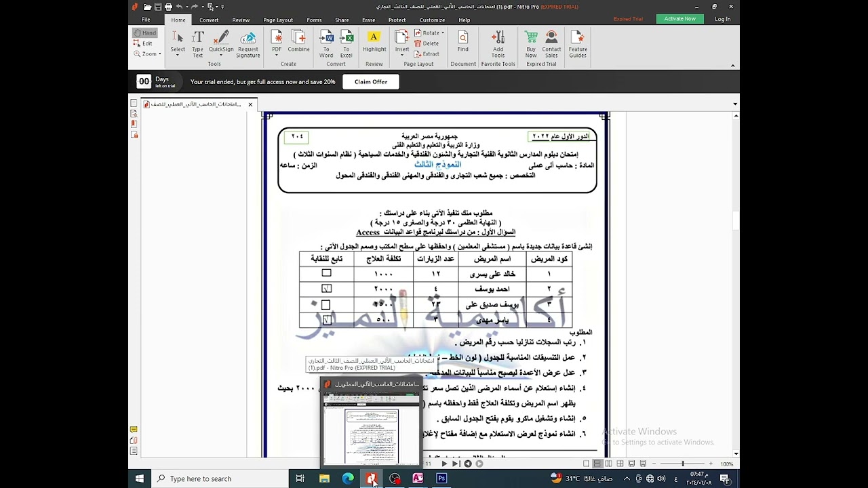868x488 pixels.
Task: Open the File menu
Action: point(146,20)
